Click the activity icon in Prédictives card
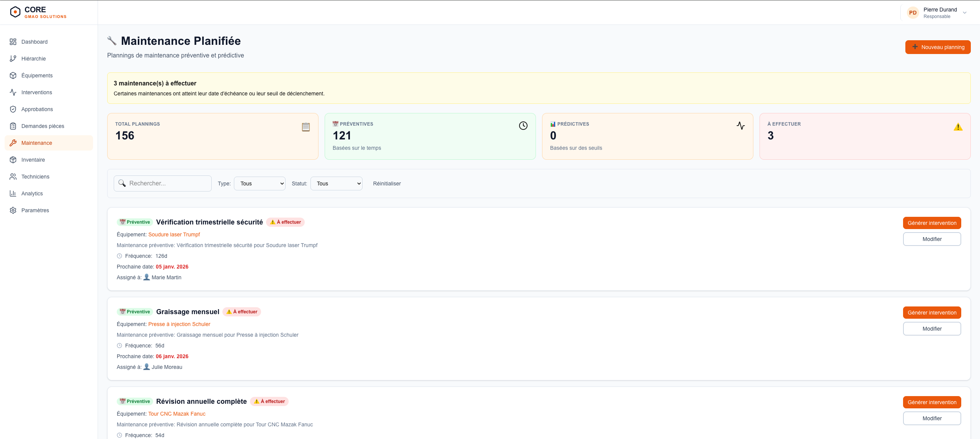980x439 pixels. click(741, 126)
